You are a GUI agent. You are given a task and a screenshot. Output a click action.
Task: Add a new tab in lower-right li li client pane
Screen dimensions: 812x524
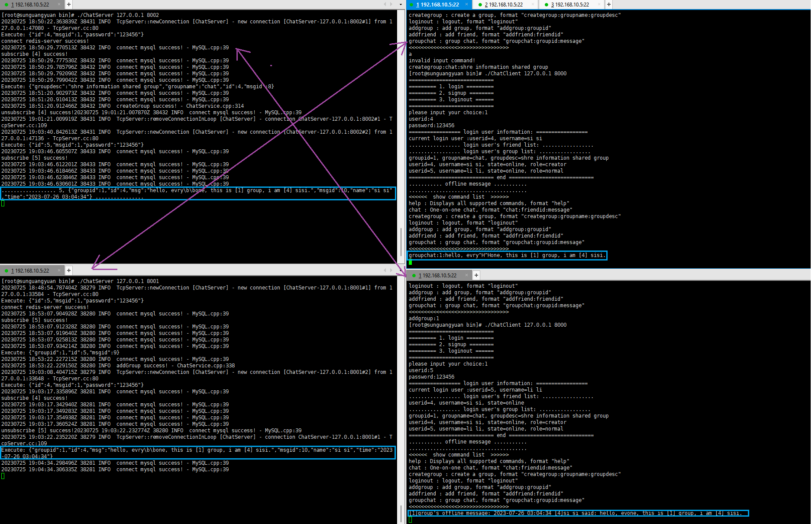pyautogui.click(x=476, y=275)
